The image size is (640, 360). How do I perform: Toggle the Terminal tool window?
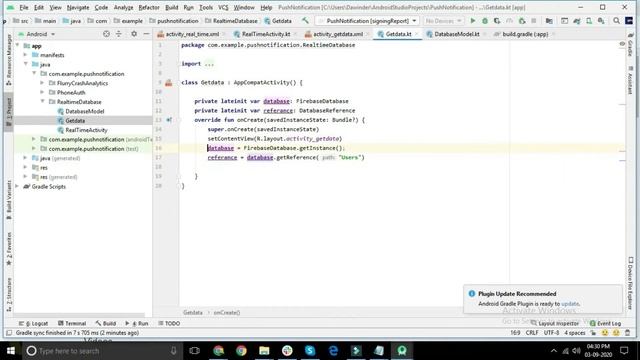click(x=72, y=323)
